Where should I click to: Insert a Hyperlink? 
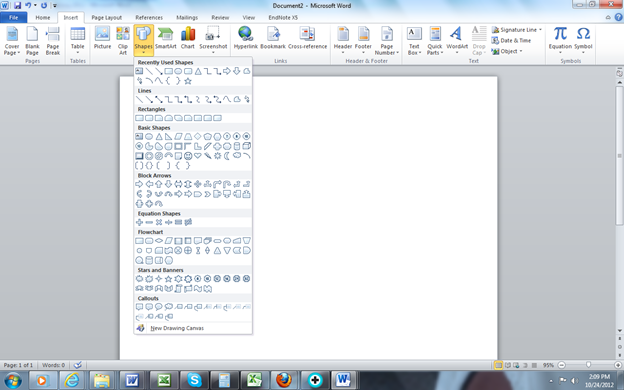pos(246,38)
